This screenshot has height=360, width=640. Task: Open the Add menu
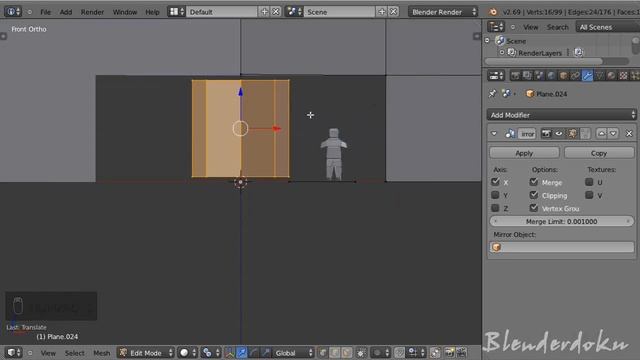click(x=66, y=12)
